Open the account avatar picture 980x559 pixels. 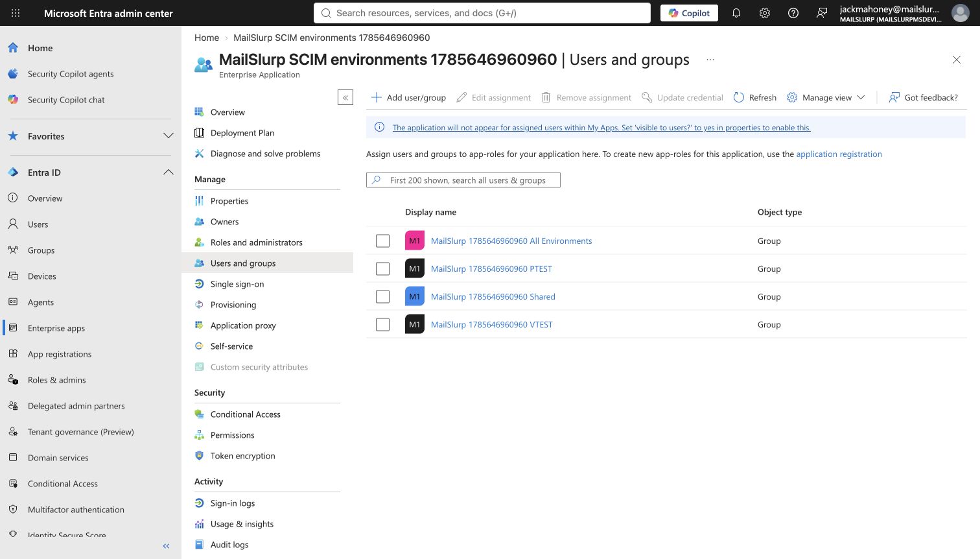960,13
